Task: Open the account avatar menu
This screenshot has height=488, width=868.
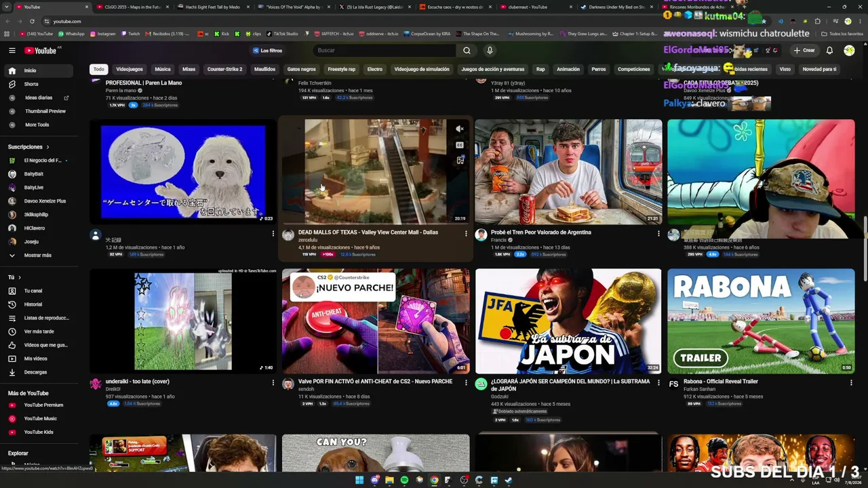Action: (x=849, y=50)
